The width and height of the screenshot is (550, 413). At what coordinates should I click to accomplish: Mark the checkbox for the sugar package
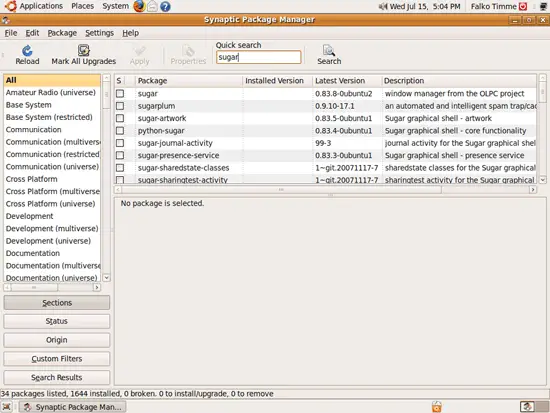(x=120, y=93)
